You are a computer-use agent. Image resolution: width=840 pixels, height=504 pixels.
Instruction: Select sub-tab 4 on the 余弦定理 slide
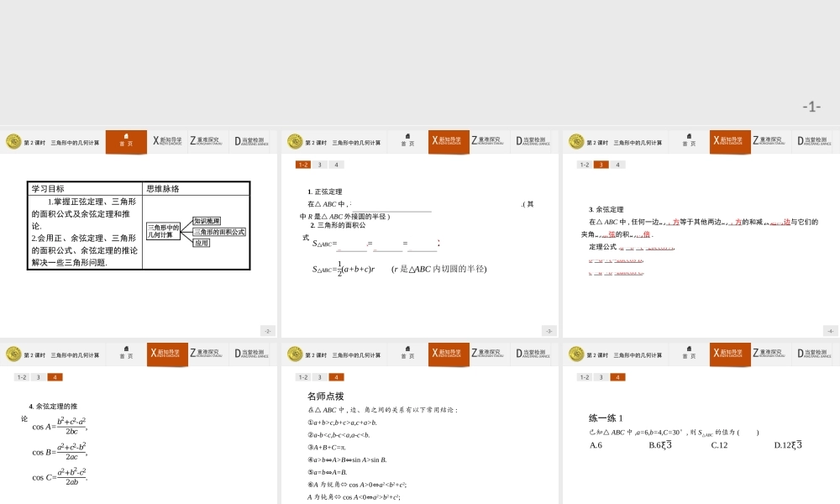pos(617,165)
